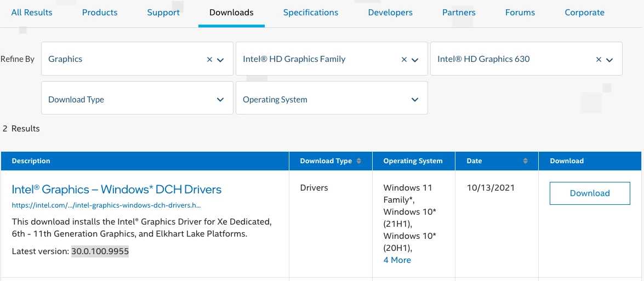Image resolution: width=644 pixels, height=281 pixels.
Task: Open the intel-graphics-windows-dch-drivers URL link
Action: 106,205
